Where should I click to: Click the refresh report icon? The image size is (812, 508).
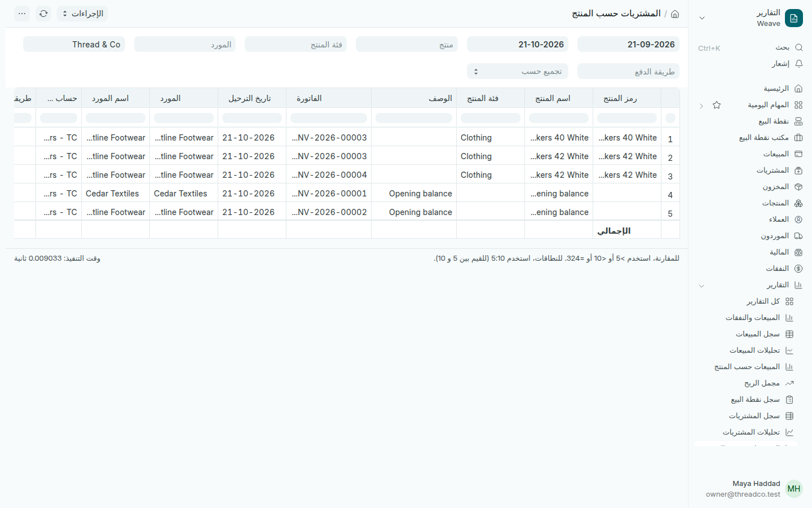pyautogui.click(x=43, y=14)
